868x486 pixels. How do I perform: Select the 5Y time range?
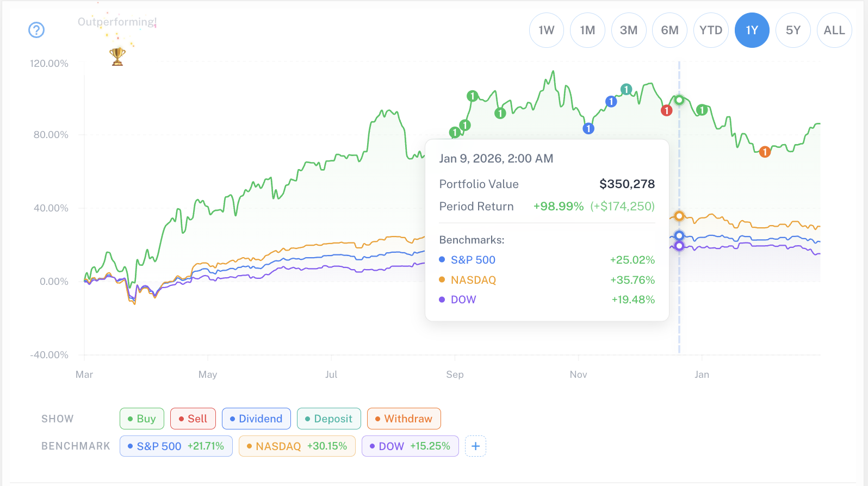(793, 30)
